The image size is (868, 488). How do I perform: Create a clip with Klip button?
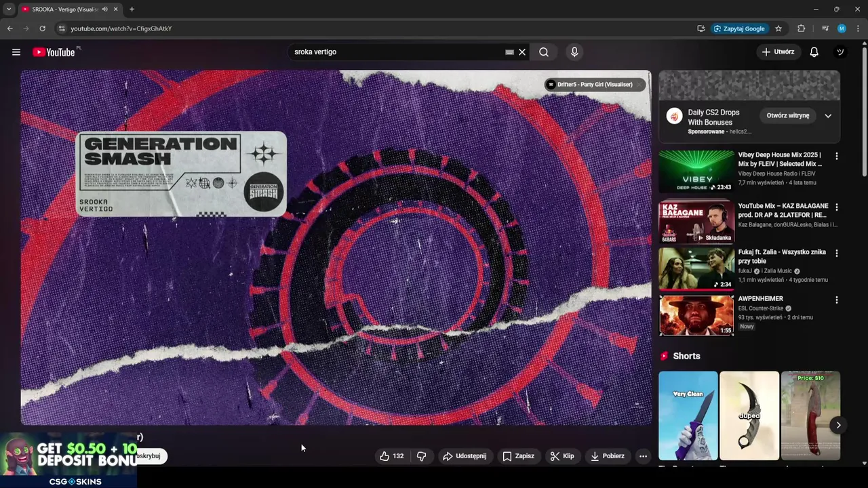click(562, 456)
